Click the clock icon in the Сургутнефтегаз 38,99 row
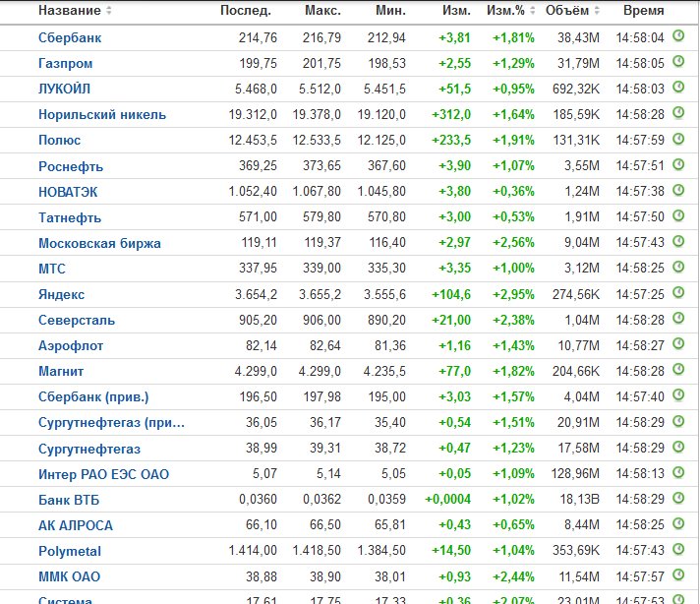This screenshot has height=604, width=700. (678, 447)
